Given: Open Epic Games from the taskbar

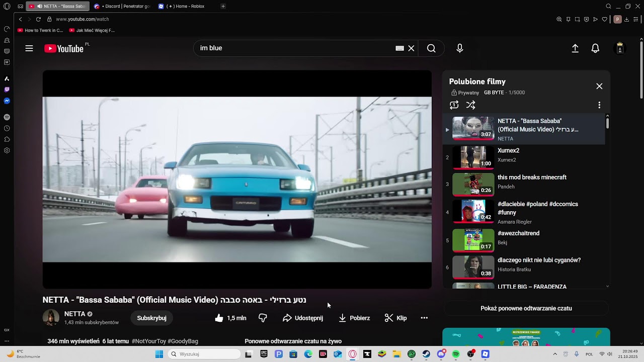Looking at the screenshot, I should [x=264, y=354].
